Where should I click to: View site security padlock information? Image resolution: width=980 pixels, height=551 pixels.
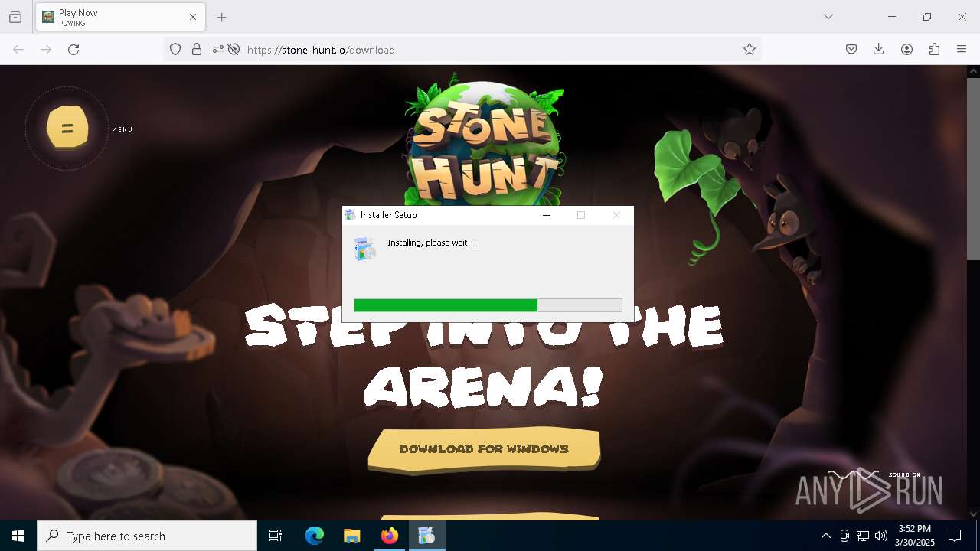pos(197,50)
